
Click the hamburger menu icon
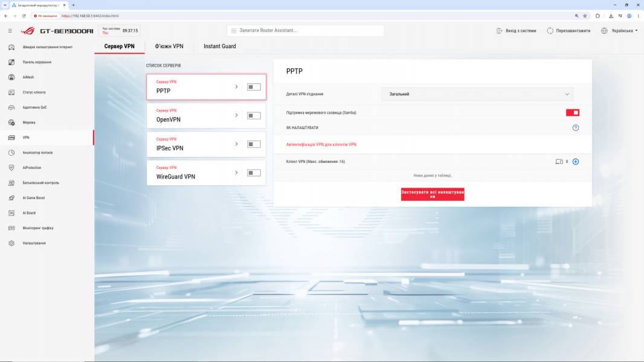(10, 31)
